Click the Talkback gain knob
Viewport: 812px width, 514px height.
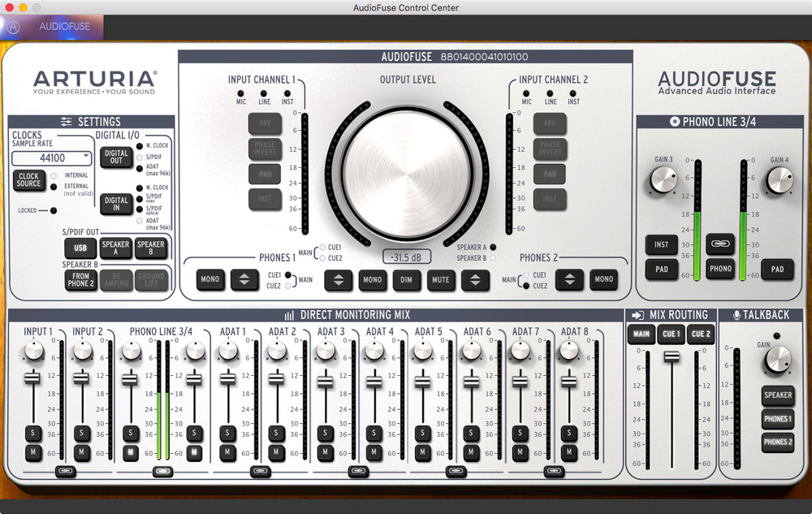(x=777, y=359)
